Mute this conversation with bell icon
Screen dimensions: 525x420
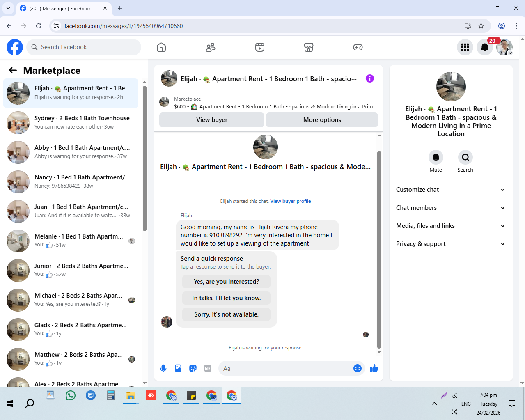point(436,157)
